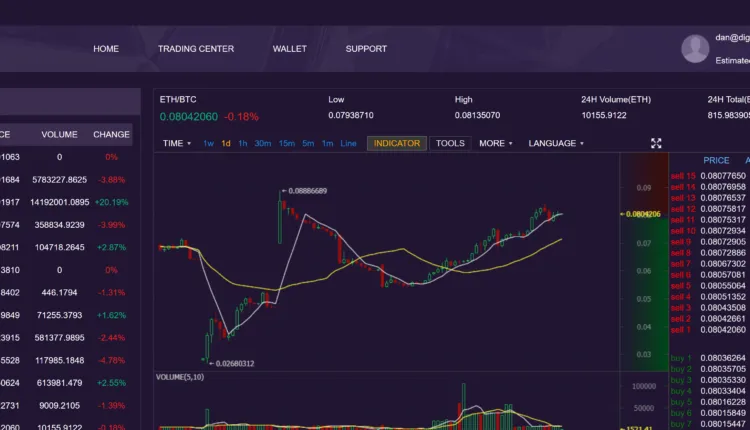Viewport: 750px width, 430px height.
Task: Select market row with volume 581377.9895
Action: [66, 337]
